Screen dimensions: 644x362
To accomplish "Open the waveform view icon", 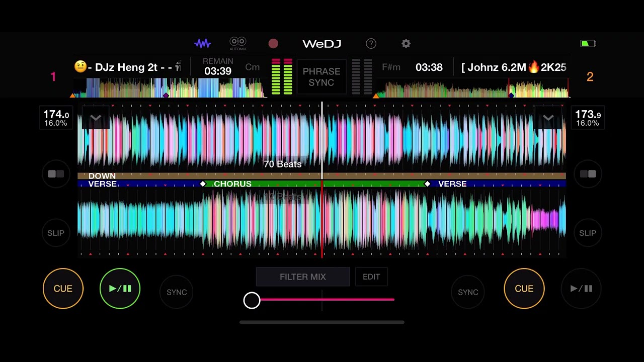I will coord(203,44).
